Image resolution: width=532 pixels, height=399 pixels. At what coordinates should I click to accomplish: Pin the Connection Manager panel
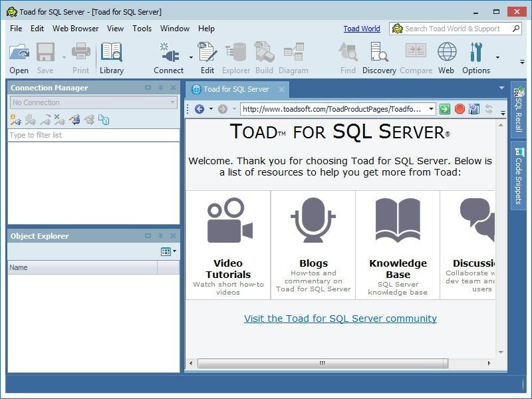coord(160,88)
